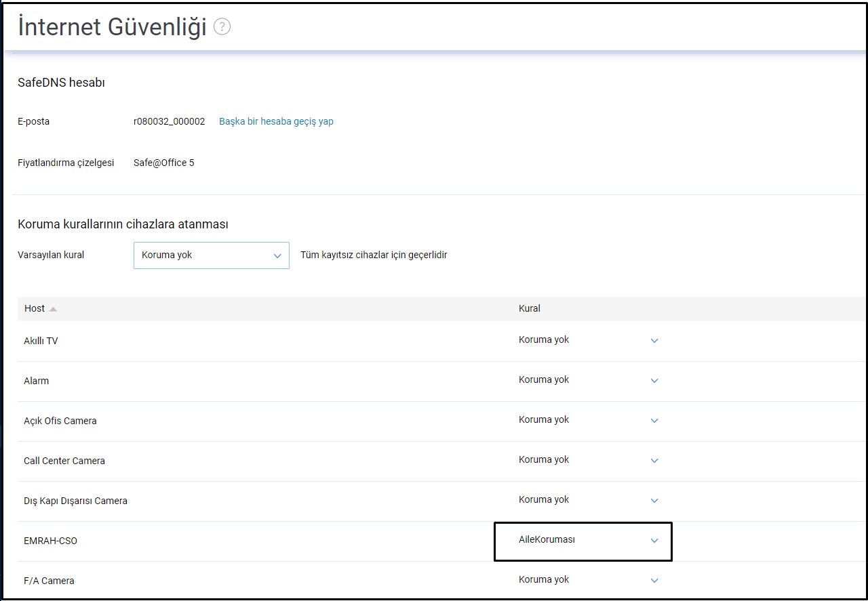The width and height of the screenshot is (868, 601).
Task: Open AileKoruması dropdown for EMRAH-CSO
Action: pos(654,541)
